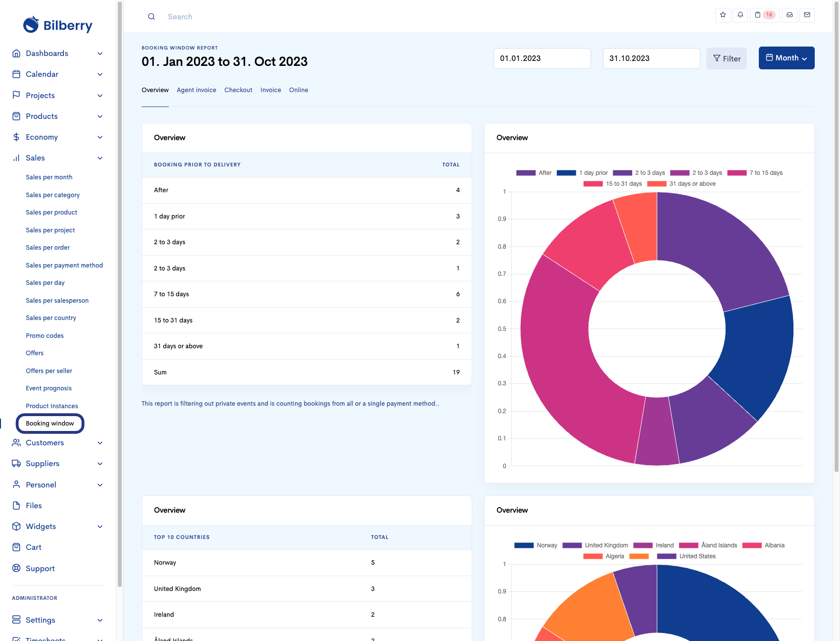Open the Month period dropdown

787,58
